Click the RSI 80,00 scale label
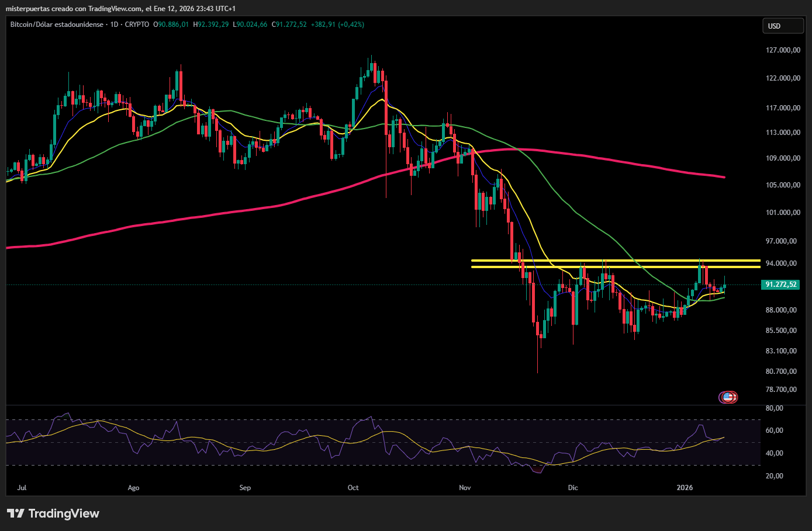The height and width of the screenshot is (531, 812). pos(774,408)
